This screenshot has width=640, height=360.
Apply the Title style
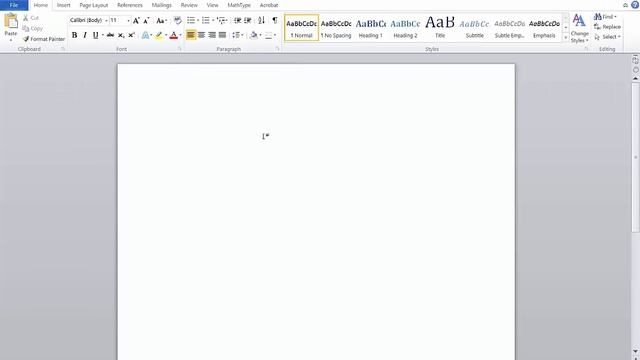click(x=440, y=28)
